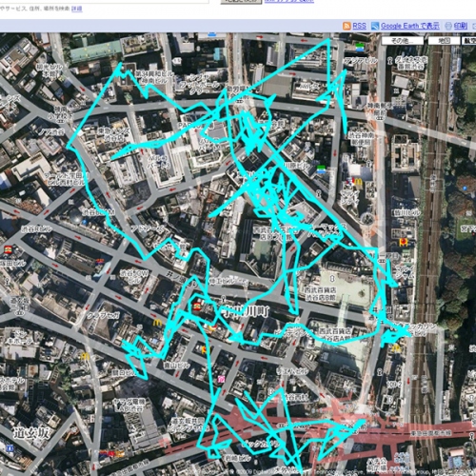The width and height of the screenshot is (476, 476).
Task: Click the printer icon
Action: (448, 26)
